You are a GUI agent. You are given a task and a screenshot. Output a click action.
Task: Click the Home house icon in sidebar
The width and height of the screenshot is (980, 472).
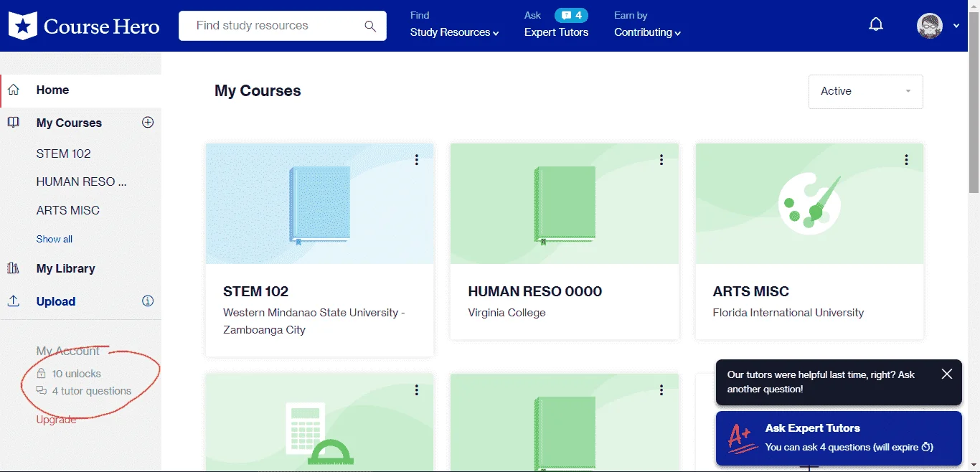coord(14,90)
